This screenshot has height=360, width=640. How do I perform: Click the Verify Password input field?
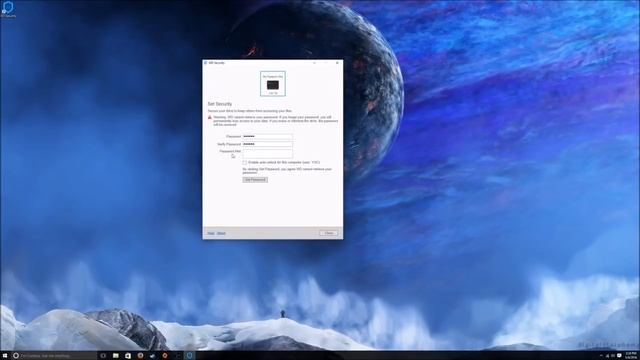pyautogui.click(x=267, y=144)
